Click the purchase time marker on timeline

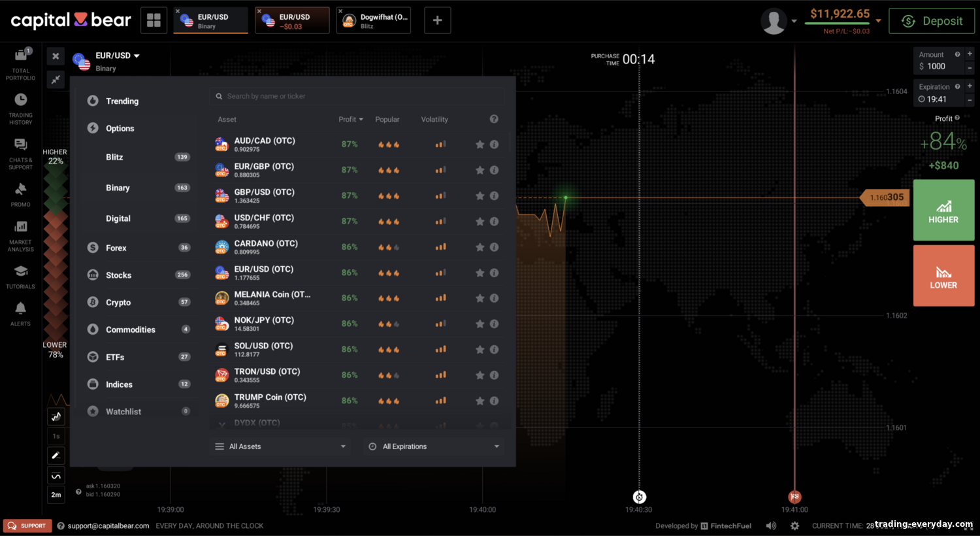tap(639, 497)
